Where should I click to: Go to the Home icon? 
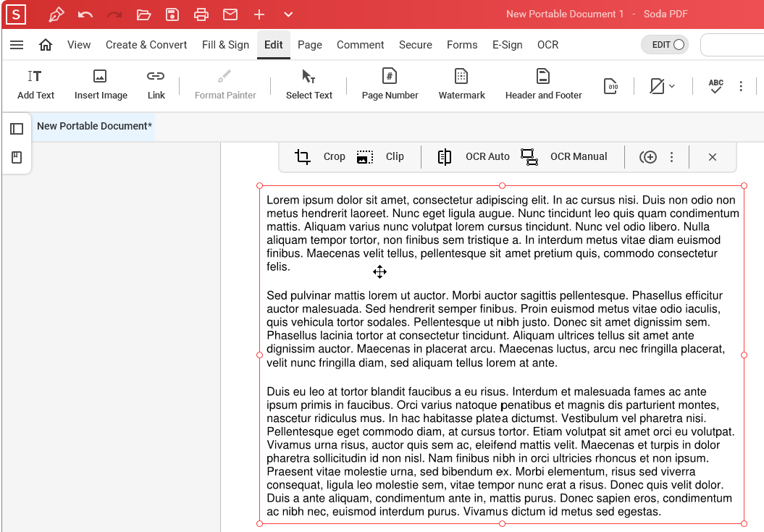coord(46,45)
